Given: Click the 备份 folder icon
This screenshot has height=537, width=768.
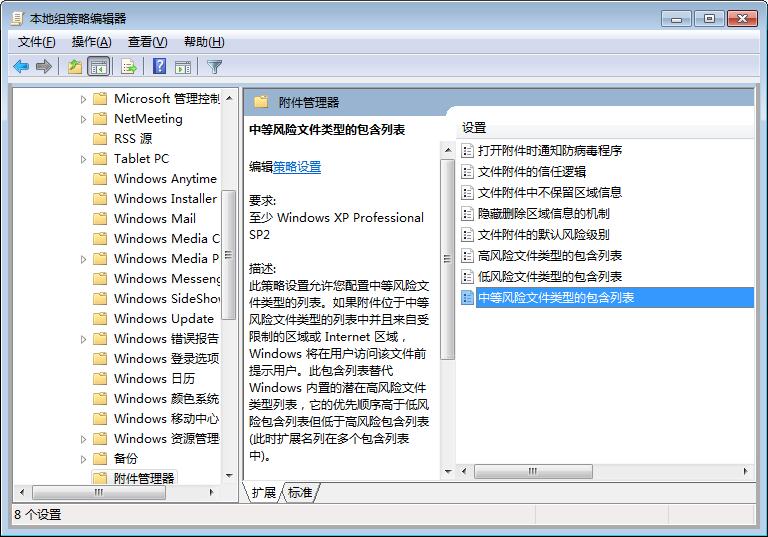Looking at the screenshot, I should click(x=100, y=459).
